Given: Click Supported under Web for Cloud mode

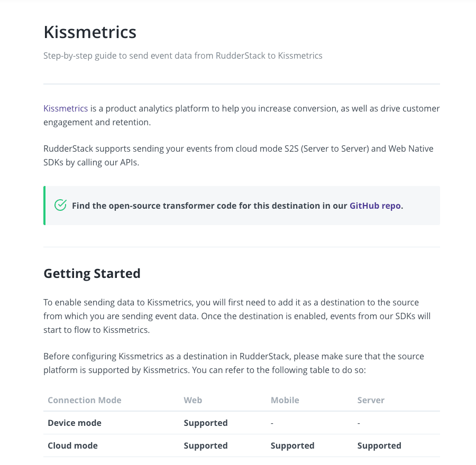Looking at the screenshot, I should (206, 445).
